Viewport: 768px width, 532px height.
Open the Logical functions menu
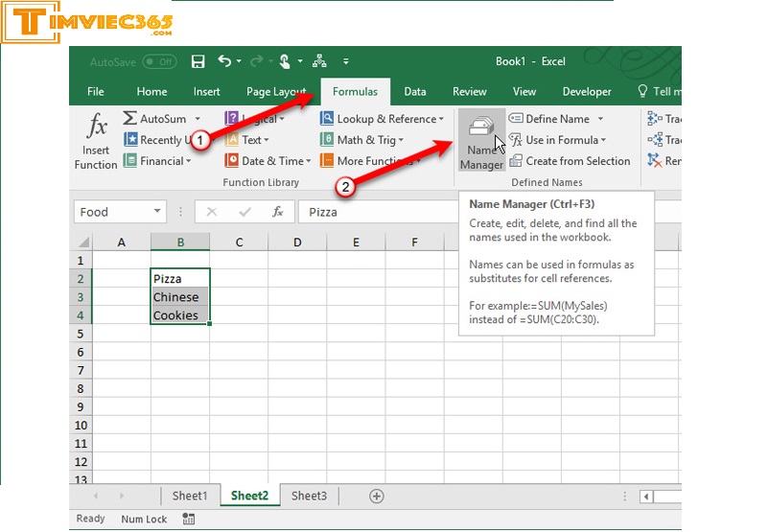pyautogui.click(x=254, y=119)
